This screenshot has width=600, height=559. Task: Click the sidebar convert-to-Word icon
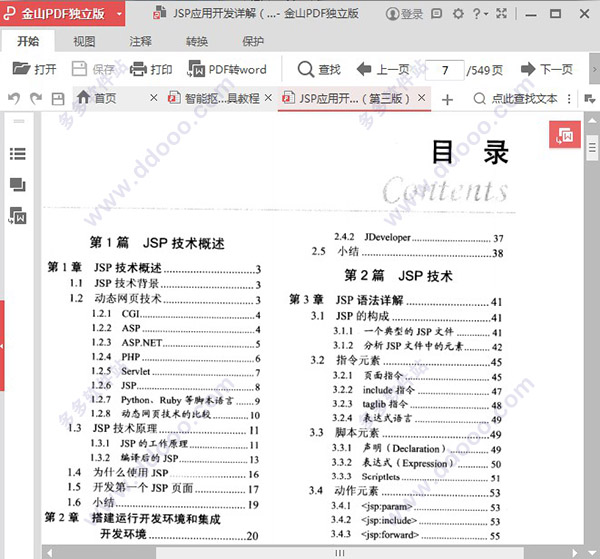[x=18, y=215]
